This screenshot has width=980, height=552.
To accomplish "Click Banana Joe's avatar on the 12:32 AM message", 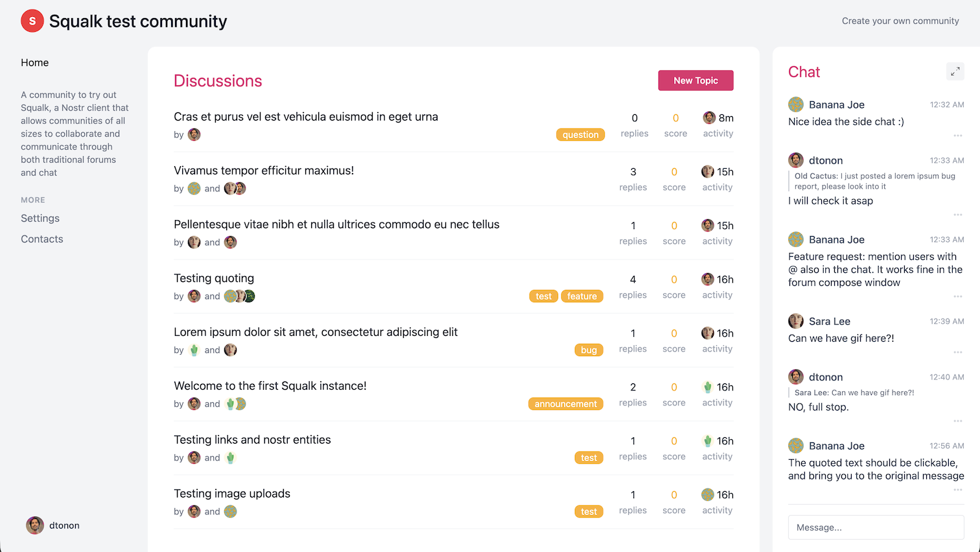I will pyautogui.click(x=796, y=104).
